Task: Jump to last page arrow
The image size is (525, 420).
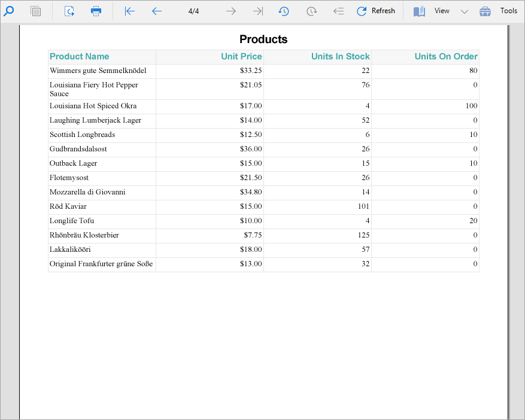Action: 258,11
